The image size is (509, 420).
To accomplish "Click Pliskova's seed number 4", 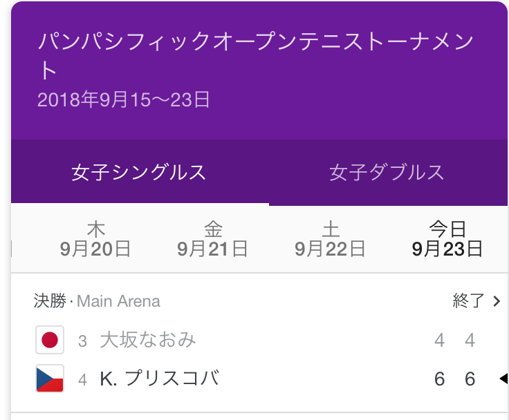I will pos(83,379).
